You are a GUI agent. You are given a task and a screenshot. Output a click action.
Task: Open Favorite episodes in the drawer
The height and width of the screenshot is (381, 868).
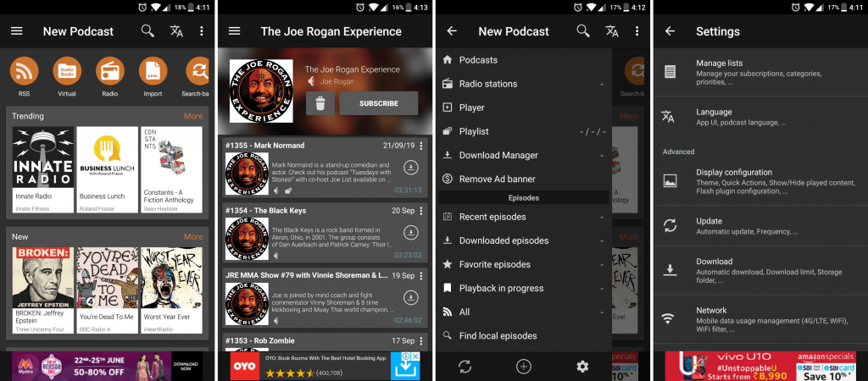tap(524, 264)
